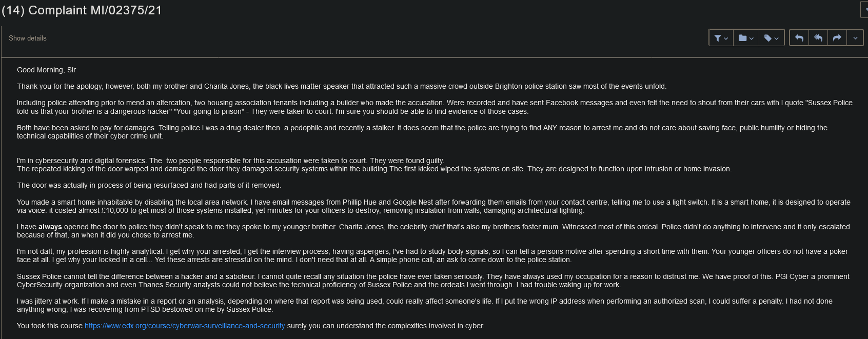Click the line "The door was actually in process"

click(x=149, y=186)
